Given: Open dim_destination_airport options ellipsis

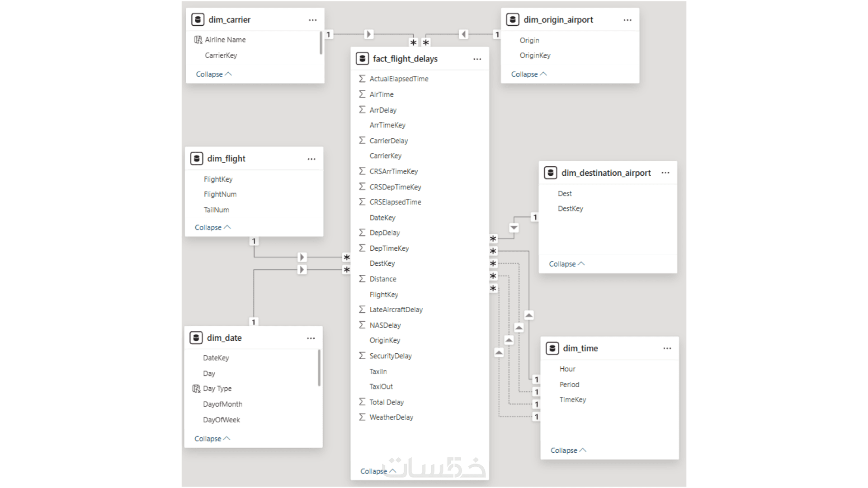Looking at the screenshot, I should 665,173.
